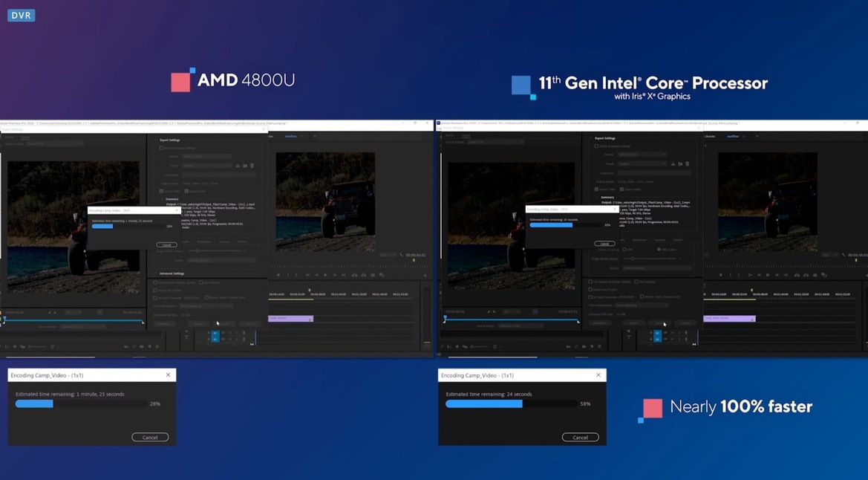
Task: Collapse Advanced Settings section in AMD window
Action: click(156, 274)
